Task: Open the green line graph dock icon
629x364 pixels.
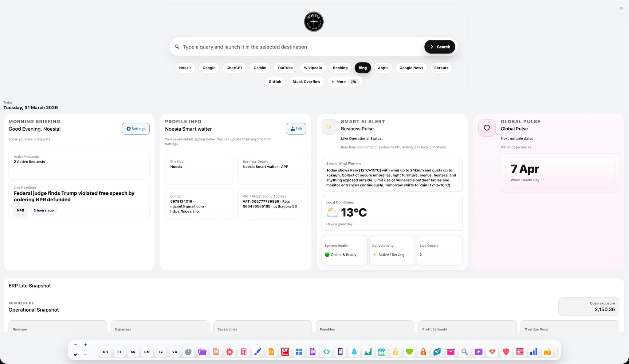Action: (x=368, y=352)
